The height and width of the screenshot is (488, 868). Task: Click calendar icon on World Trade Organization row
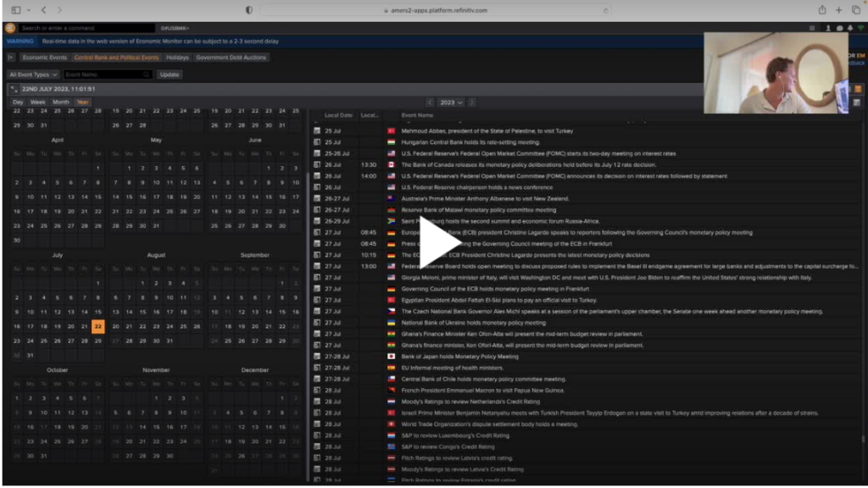coord(317,424)
